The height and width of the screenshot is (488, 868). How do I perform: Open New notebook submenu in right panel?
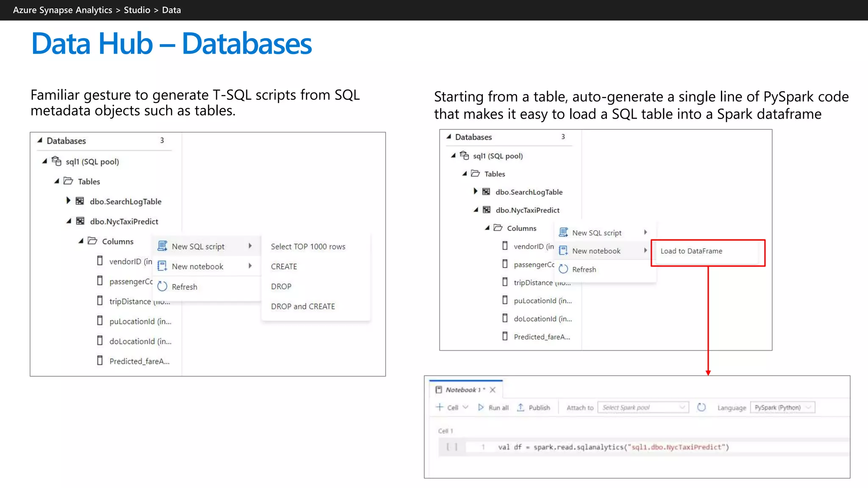coord(605,251)
